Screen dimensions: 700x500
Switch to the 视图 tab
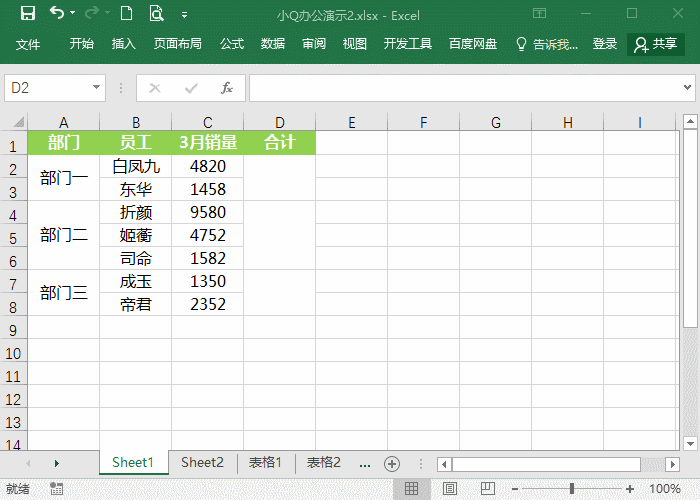pos(355,44)
